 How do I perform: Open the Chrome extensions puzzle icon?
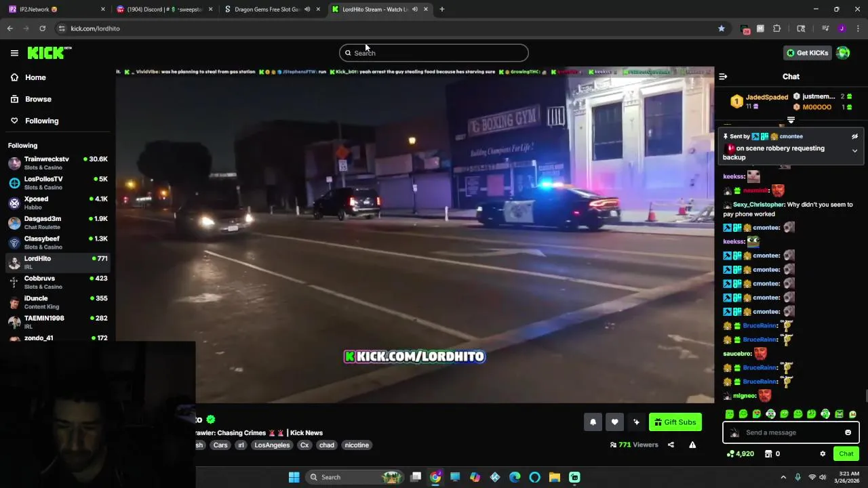pos(776,28)
